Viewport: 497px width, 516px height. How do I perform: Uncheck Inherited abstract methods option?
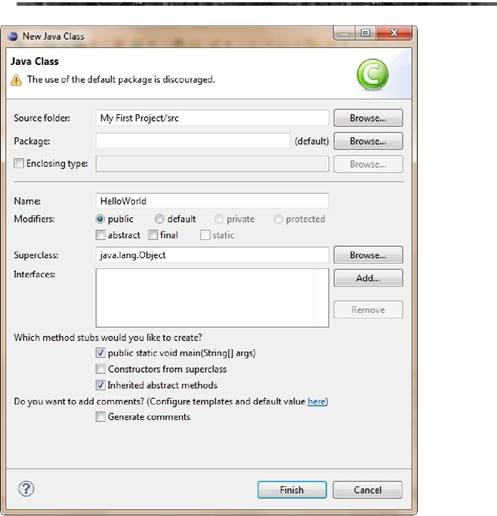tap(100, 385)
